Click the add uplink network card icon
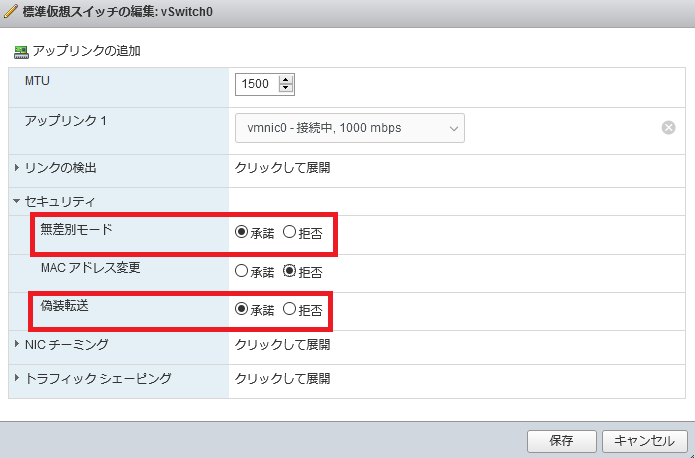 click(21, 51)
